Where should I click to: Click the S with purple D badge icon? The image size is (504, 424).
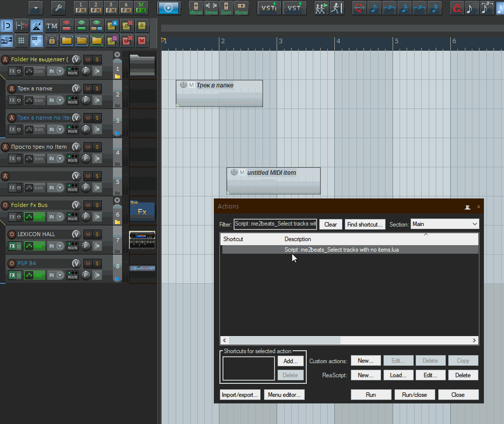pos(112,41)
